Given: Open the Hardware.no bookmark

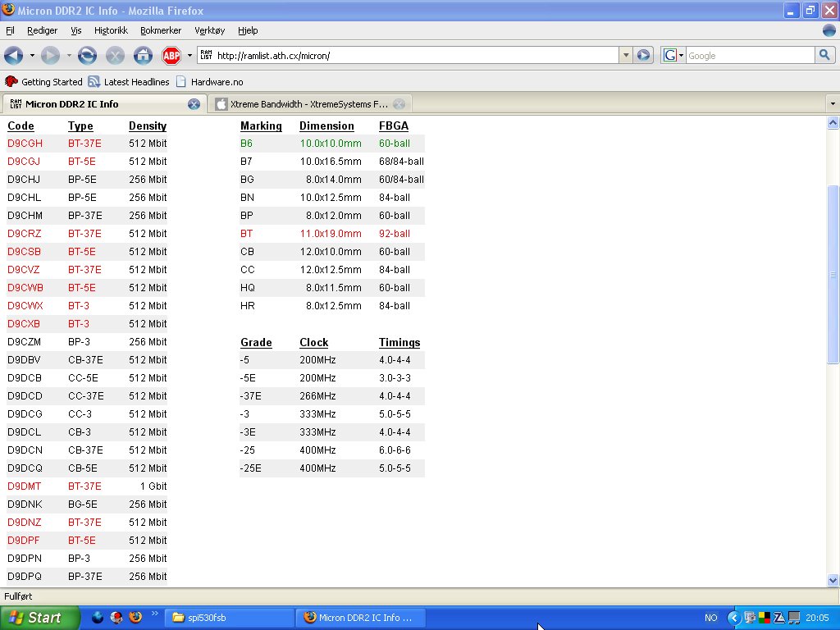Looking at the screenshot, I should click(x=210, y=82).
